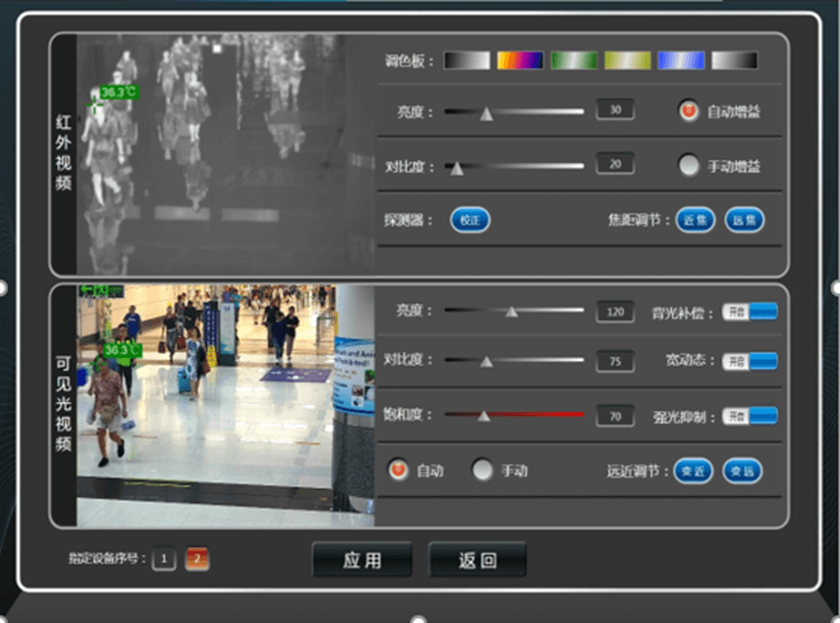Toggle the 背光补偿 backlight compensation switch
The height and width of the screenshot is (623, 840).
pyautogui.click(x=749, y=311)
